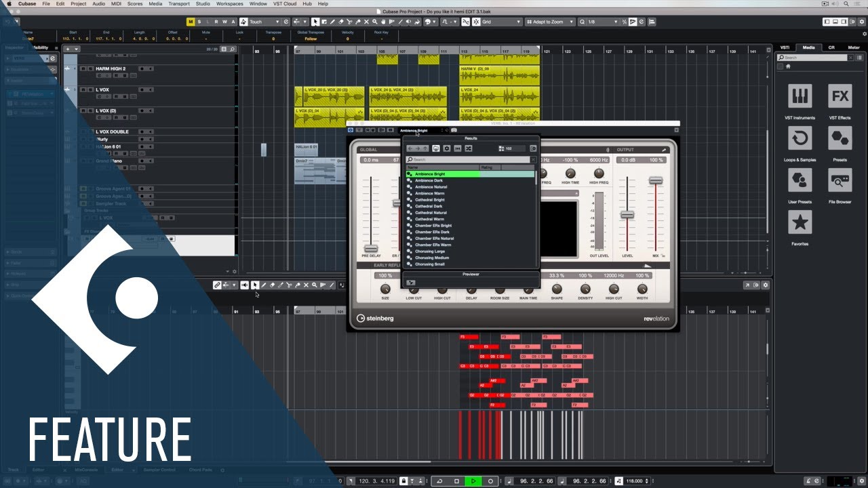Start playback with the green Play button
Screen dimensions: 868x488
pos(473,481)
